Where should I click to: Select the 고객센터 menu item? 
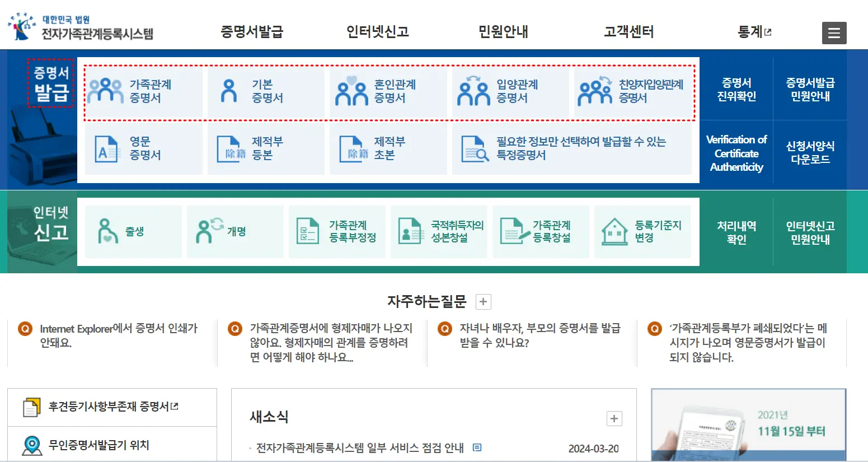[x=628, y=32]
